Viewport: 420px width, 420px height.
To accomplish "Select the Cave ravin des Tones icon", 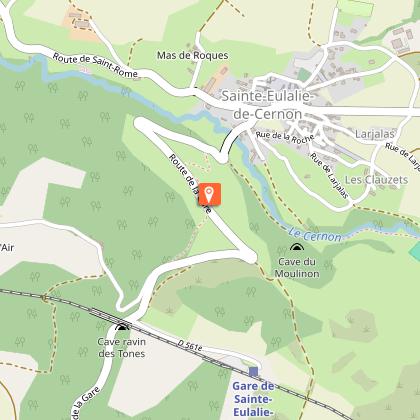I will click(122, 327).
